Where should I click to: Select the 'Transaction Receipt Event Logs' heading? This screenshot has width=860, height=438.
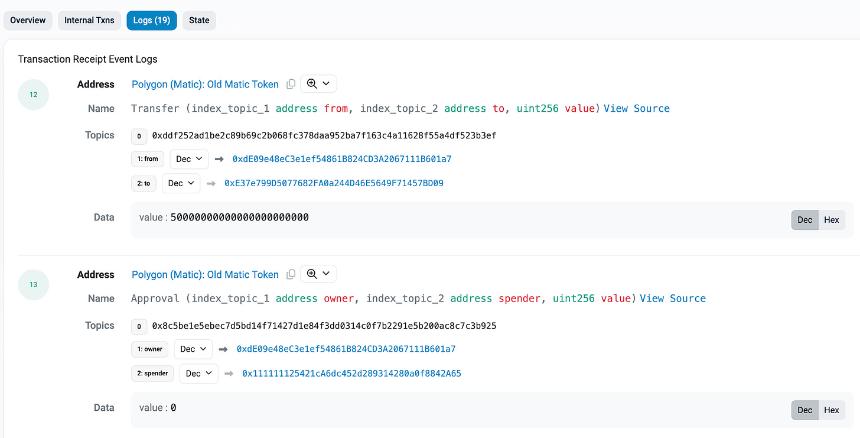pos(88,59)
